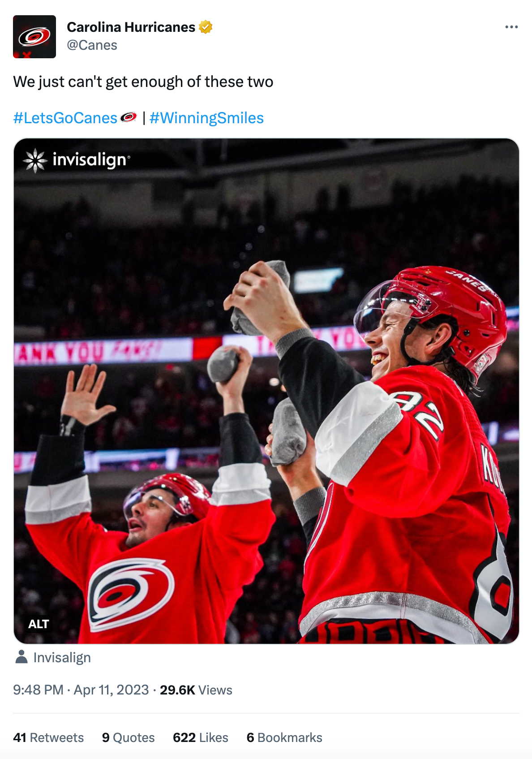Viewport: 532px width, 759px height.
Task: Open the #WinningSmiles hashtag
Action: (206, 118)
